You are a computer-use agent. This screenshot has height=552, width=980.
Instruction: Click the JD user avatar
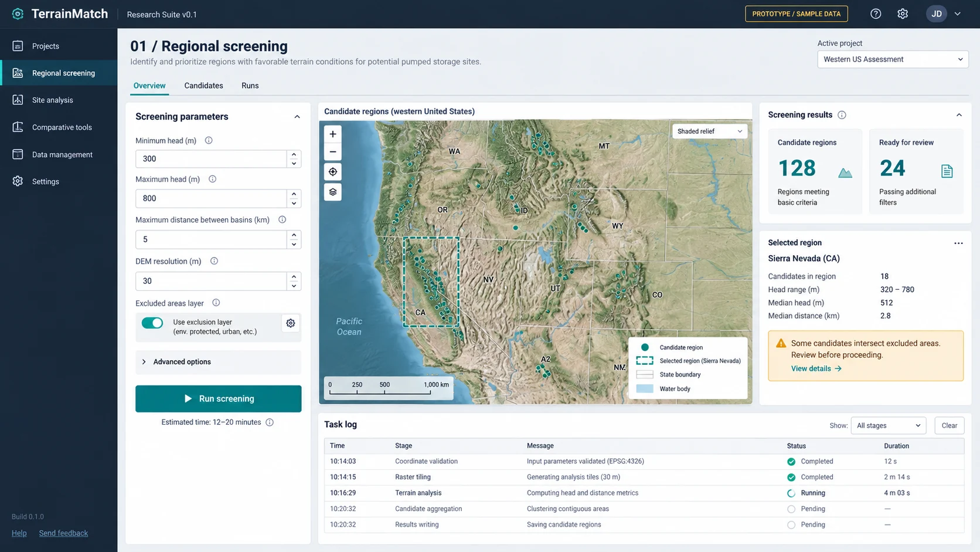[937, 13]
